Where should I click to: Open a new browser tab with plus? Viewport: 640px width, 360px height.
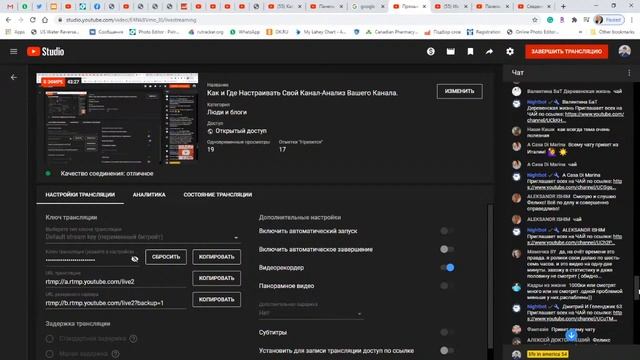[563, 7]
